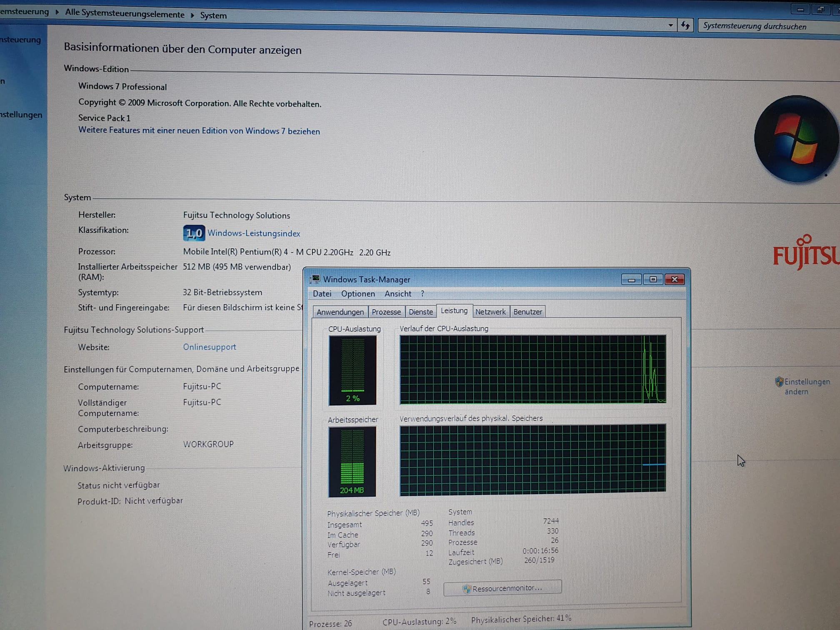Minimize the Systemsteuerung window
Image resolution: width=840 pixels, height=630 pixels.
click(800, 10)
